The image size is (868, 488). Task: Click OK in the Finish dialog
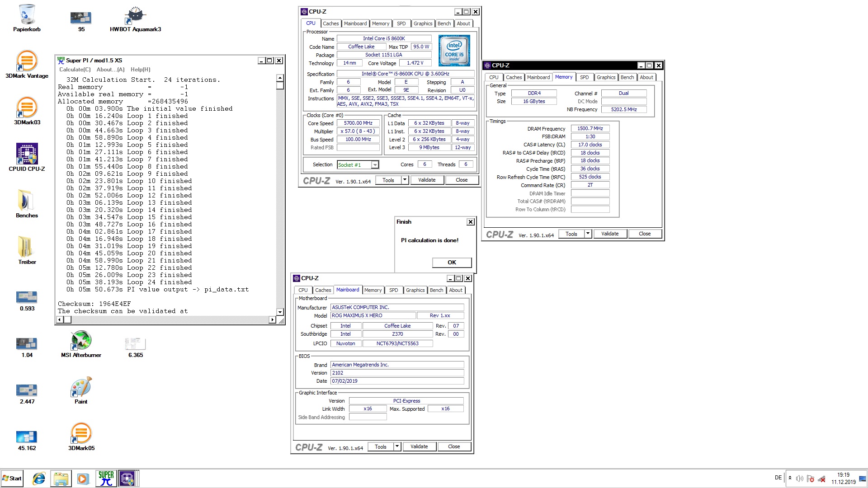click(x=452, y=263)
